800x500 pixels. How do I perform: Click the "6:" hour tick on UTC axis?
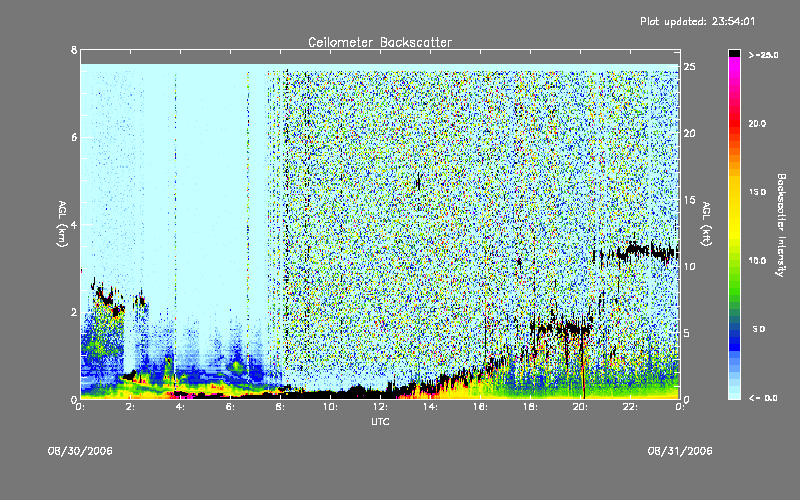click(230, 407)
